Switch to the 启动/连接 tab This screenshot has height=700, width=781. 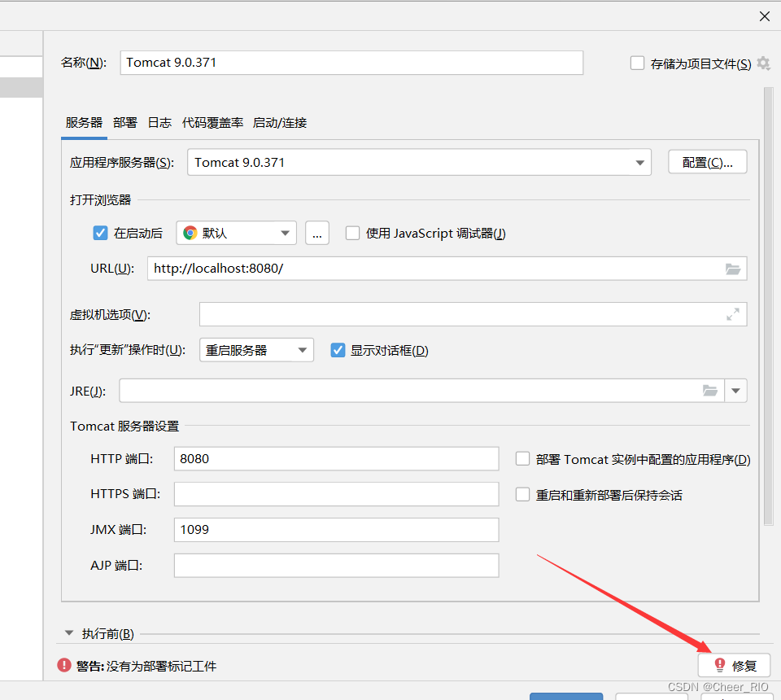pyautogui.click(x=279, y=123)
